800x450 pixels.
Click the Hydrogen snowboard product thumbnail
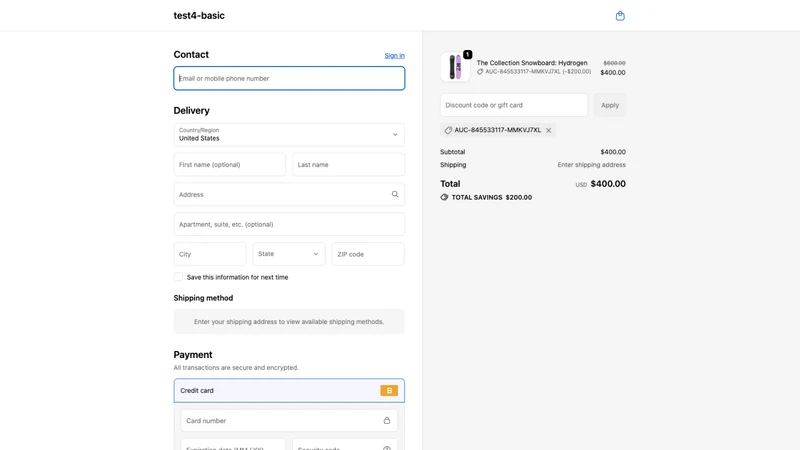(455, 67)
